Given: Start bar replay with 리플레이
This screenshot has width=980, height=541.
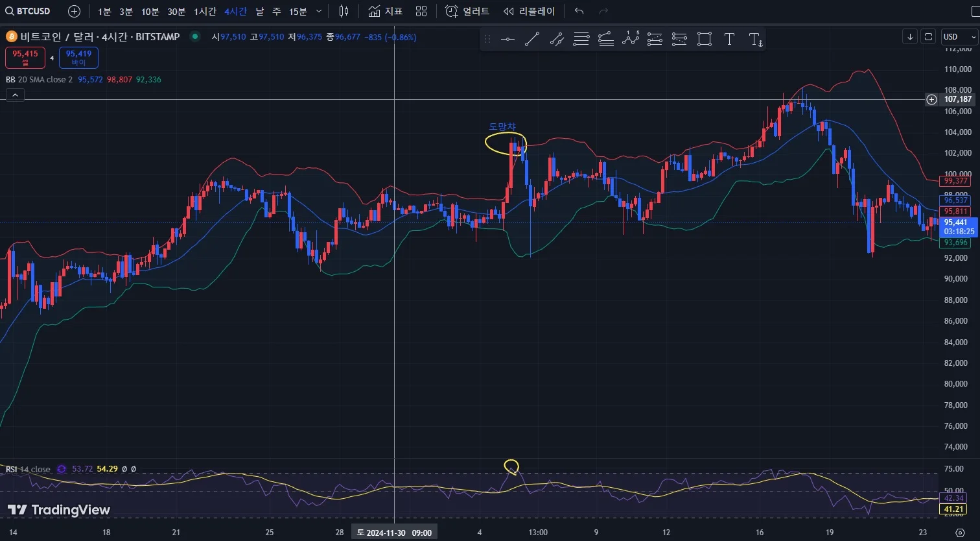Looking at the screenshot, I should (x=529, y=11).
